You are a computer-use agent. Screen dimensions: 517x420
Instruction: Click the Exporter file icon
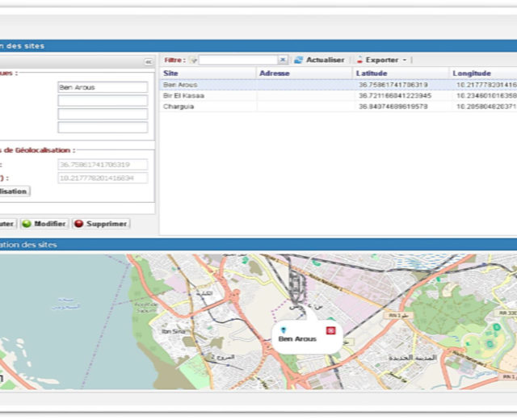tap(359, 60)
